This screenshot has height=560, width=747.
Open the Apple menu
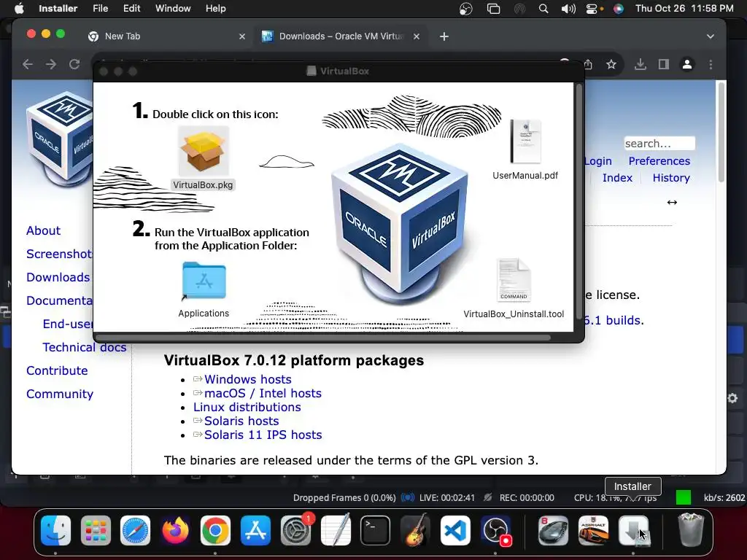pos(19,9)
